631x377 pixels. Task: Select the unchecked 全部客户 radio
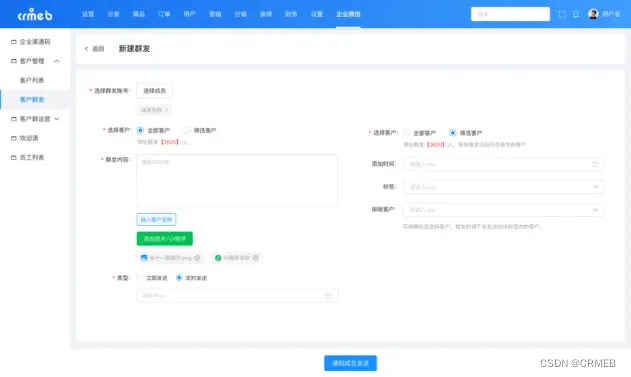pyautogui.click(x=406, y=133)
